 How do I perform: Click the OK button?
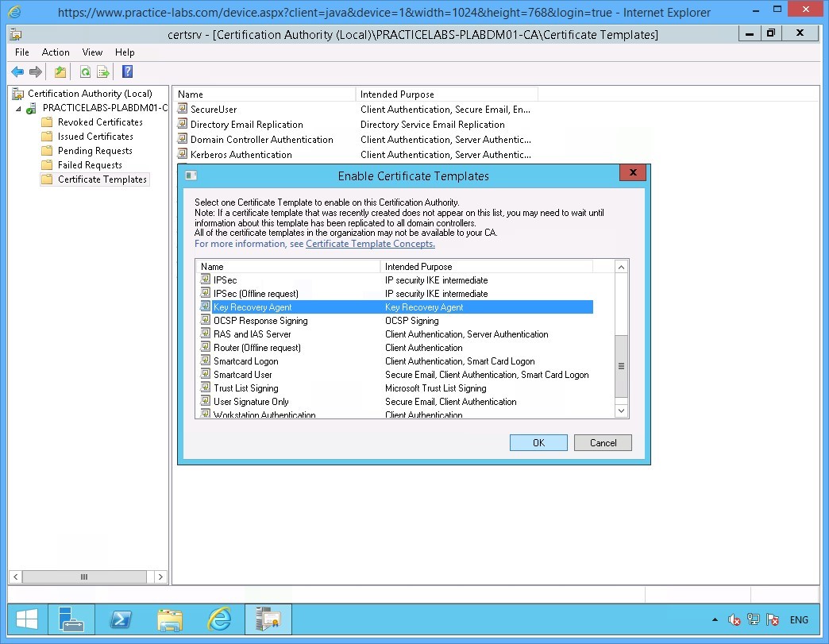[538, 442]
